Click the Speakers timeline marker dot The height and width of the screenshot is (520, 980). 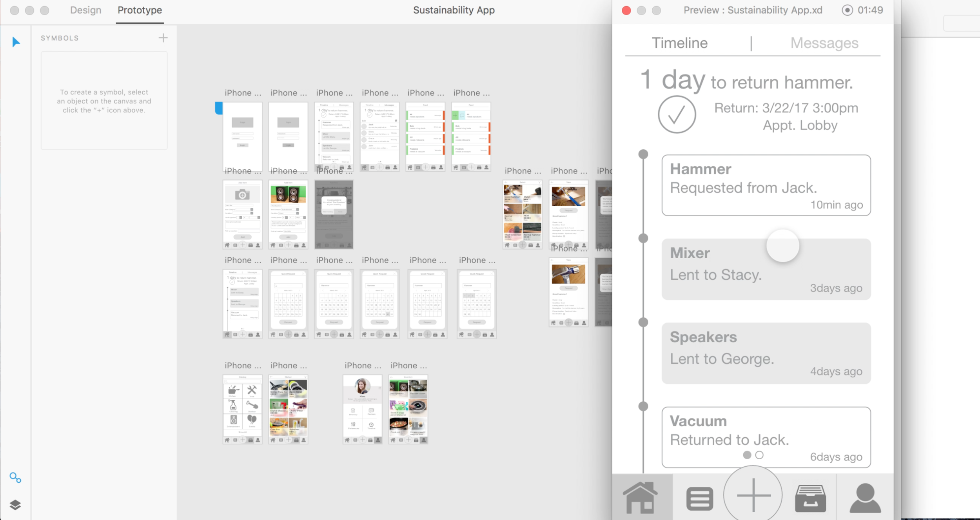643,322
